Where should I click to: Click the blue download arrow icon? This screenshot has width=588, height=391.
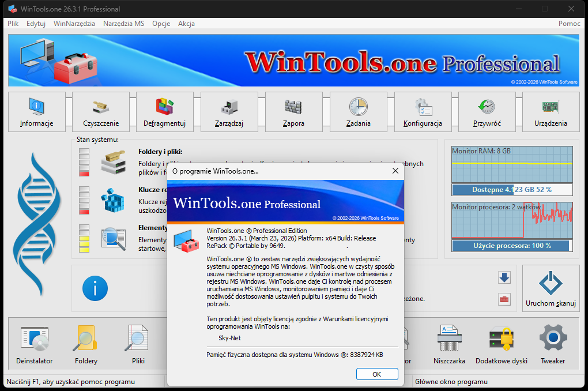pyautogui.click(x=504, y=277)
